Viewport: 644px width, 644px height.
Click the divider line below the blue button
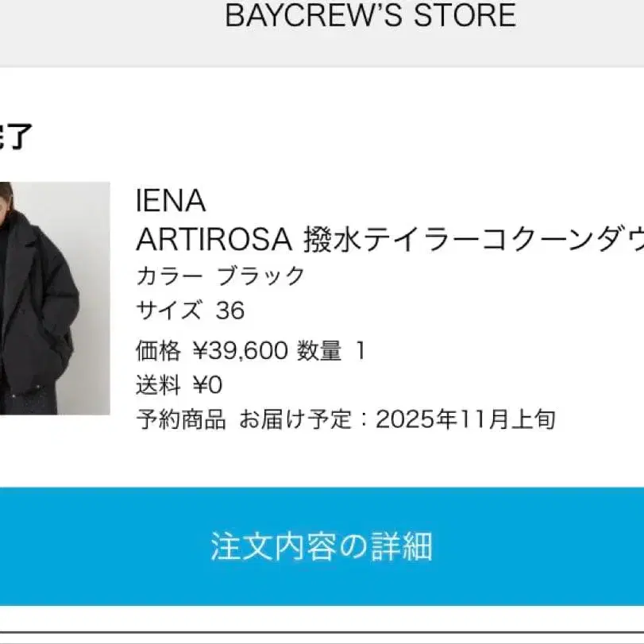point(322,633)
